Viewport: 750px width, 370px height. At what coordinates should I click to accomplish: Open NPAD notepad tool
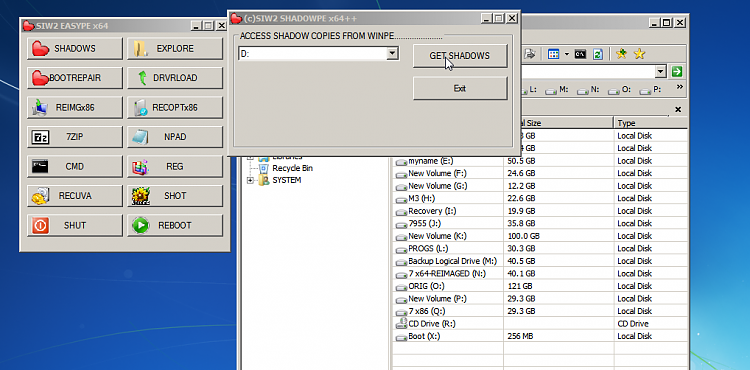[175, 137]
